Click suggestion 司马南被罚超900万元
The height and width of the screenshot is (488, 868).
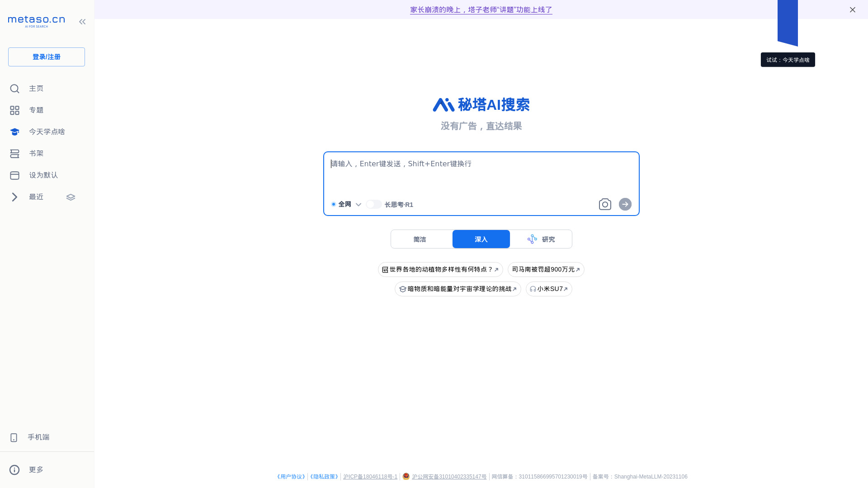pos(546,269)
